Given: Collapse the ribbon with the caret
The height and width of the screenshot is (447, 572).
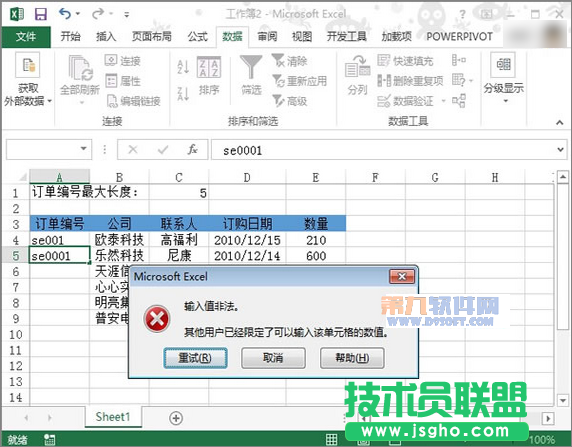Looking at the screenshot, I should (x=560, y=123).
